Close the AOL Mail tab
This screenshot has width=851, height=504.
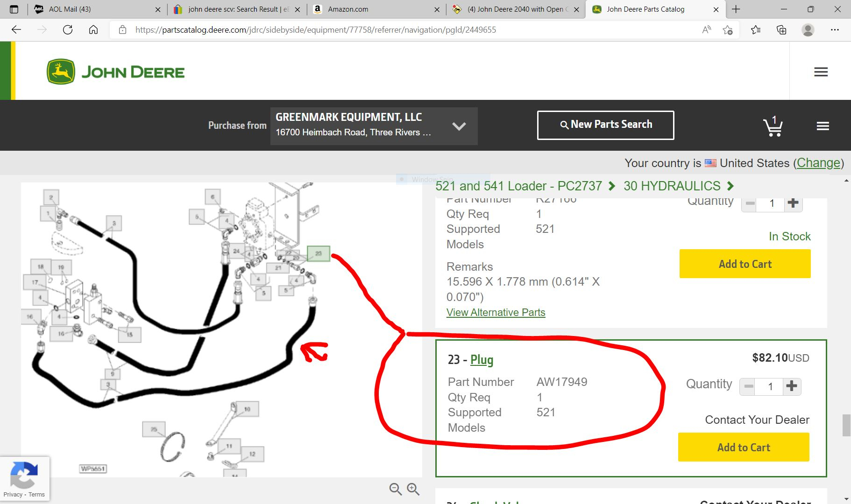[158, 9]
